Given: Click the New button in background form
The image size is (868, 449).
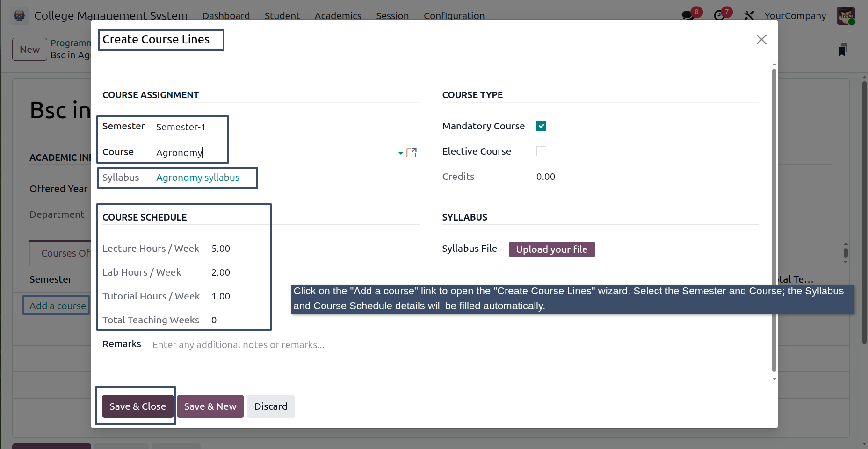Looking at the screenshot, I should 29,50.
